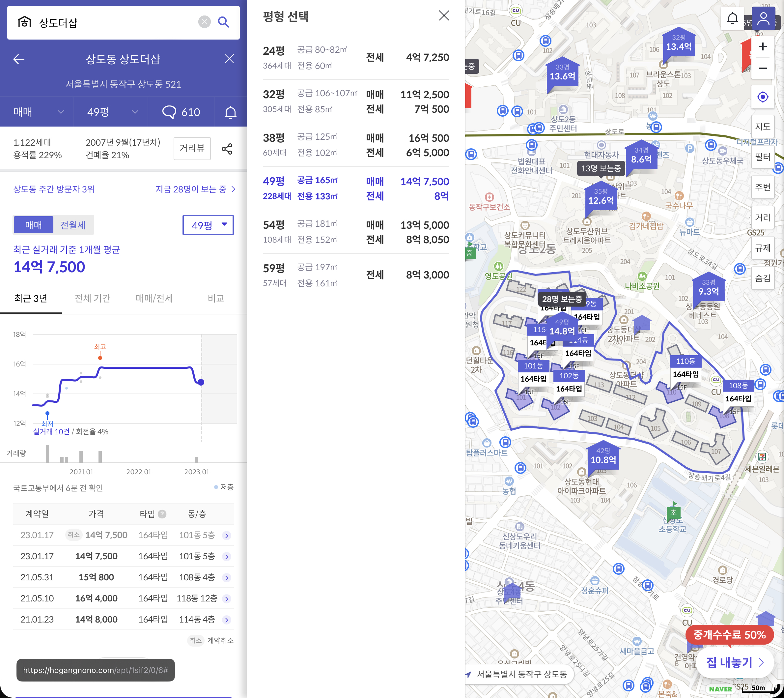
Task: Click the 최저 point on price chart
Action: 47,414
